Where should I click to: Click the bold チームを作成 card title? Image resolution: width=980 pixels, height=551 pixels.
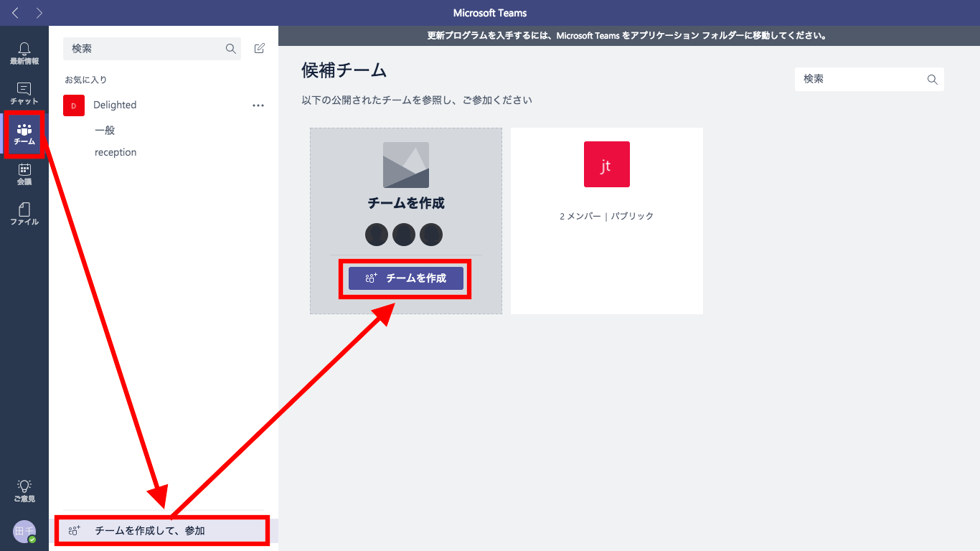pos(406,203)
